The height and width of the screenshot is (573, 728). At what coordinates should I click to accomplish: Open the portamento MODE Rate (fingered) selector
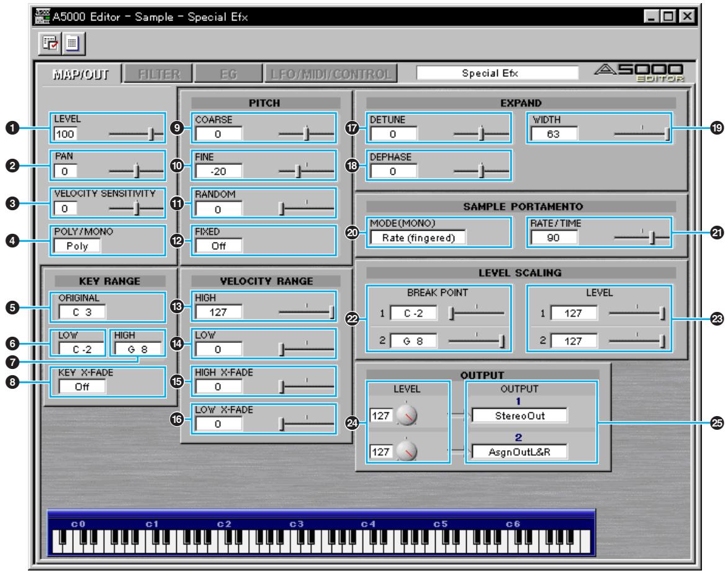click(418, 238)
